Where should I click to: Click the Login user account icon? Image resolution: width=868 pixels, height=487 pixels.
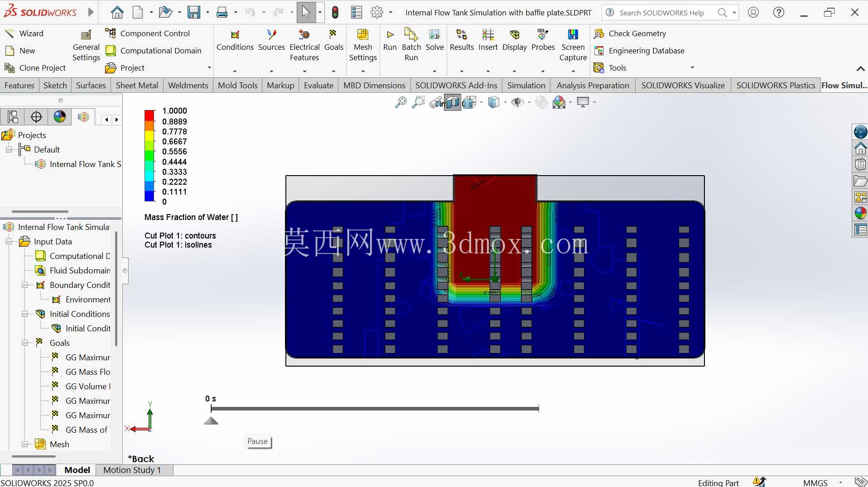click(753, 13)
